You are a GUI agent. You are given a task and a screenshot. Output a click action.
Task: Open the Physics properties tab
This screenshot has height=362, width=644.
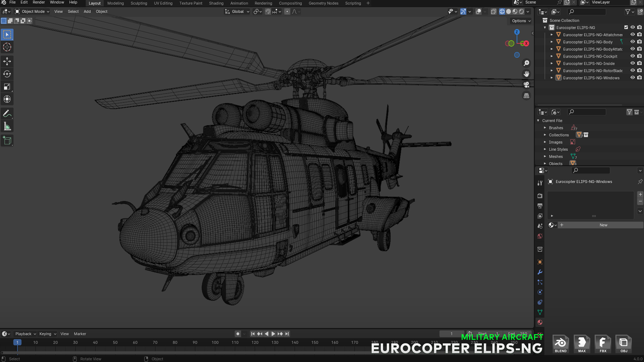[x=540, y=292]
